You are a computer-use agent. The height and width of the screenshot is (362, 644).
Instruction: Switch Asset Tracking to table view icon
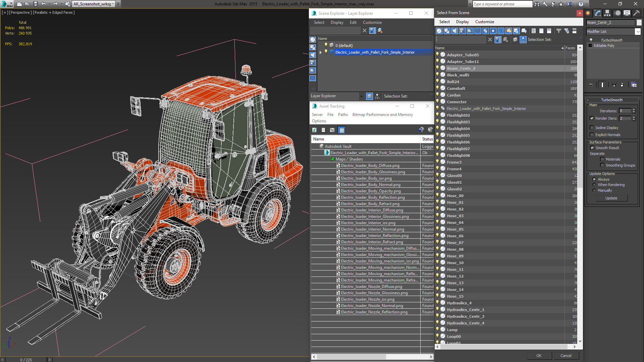click(341, 130)
